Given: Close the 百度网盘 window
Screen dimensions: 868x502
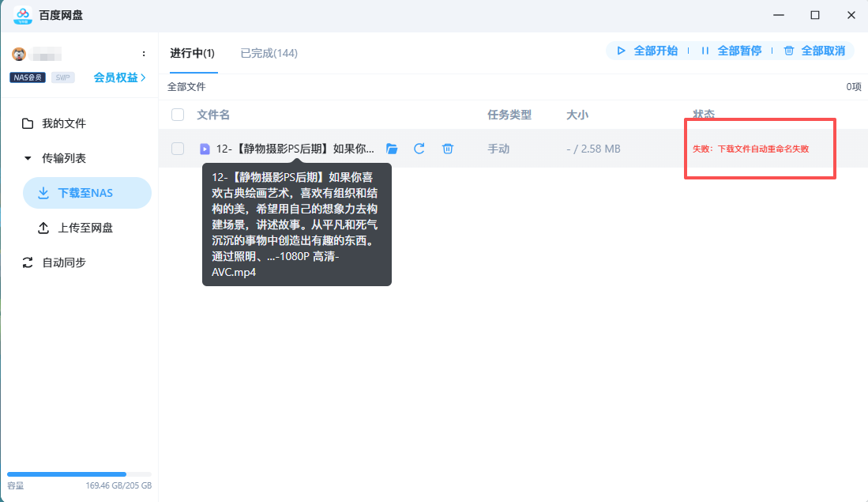Looking at the screenshot, I should point(851,15).
